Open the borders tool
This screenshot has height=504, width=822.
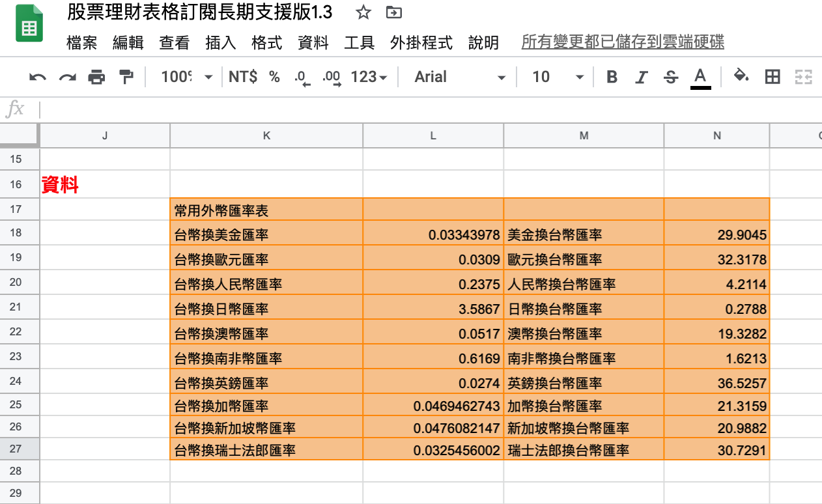pyautogui.click(x=772, y=77)
